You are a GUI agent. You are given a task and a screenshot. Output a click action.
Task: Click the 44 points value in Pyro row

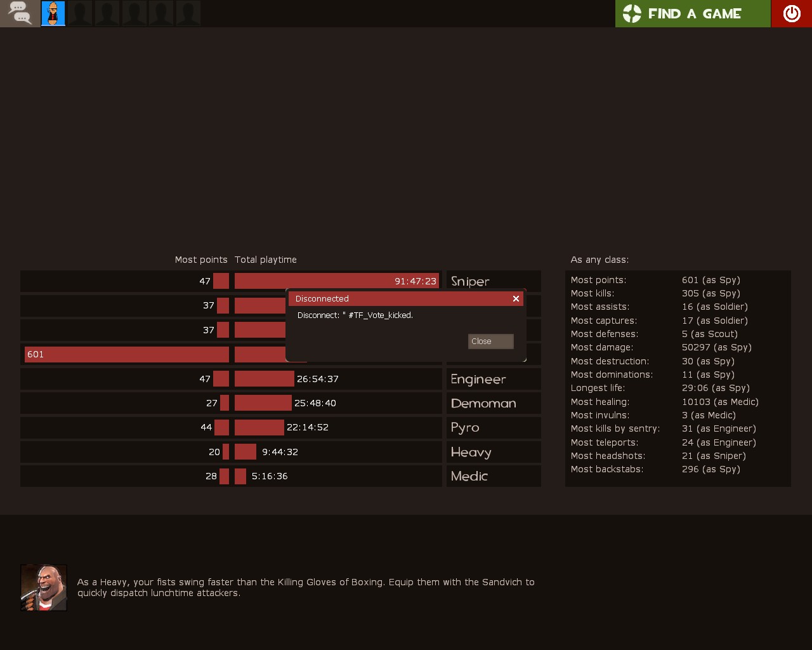206,427
